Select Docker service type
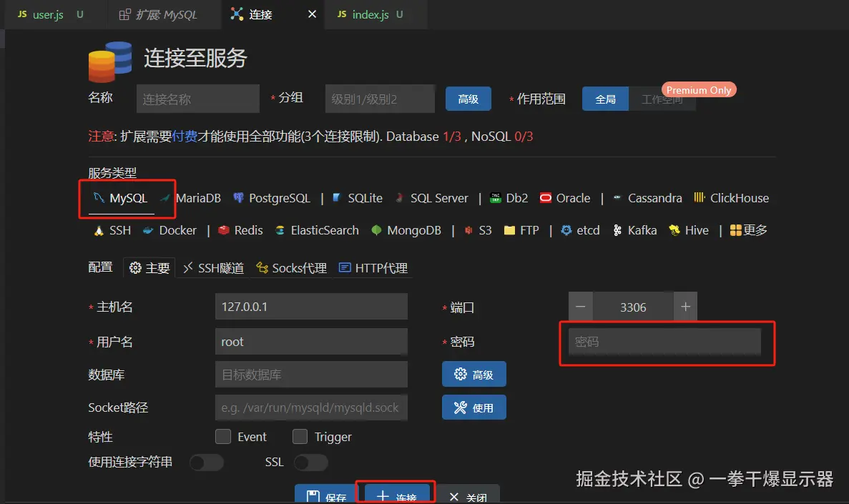 (170, 230)
